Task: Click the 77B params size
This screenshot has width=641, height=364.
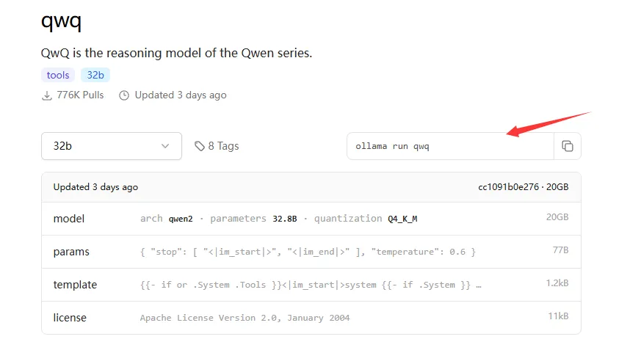Action: (x=560, y=250)
